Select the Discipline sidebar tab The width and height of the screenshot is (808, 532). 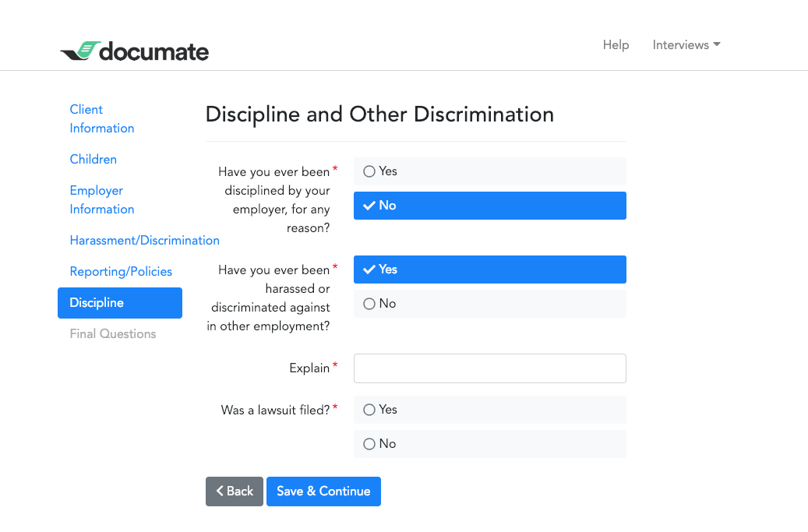(119, 303)
